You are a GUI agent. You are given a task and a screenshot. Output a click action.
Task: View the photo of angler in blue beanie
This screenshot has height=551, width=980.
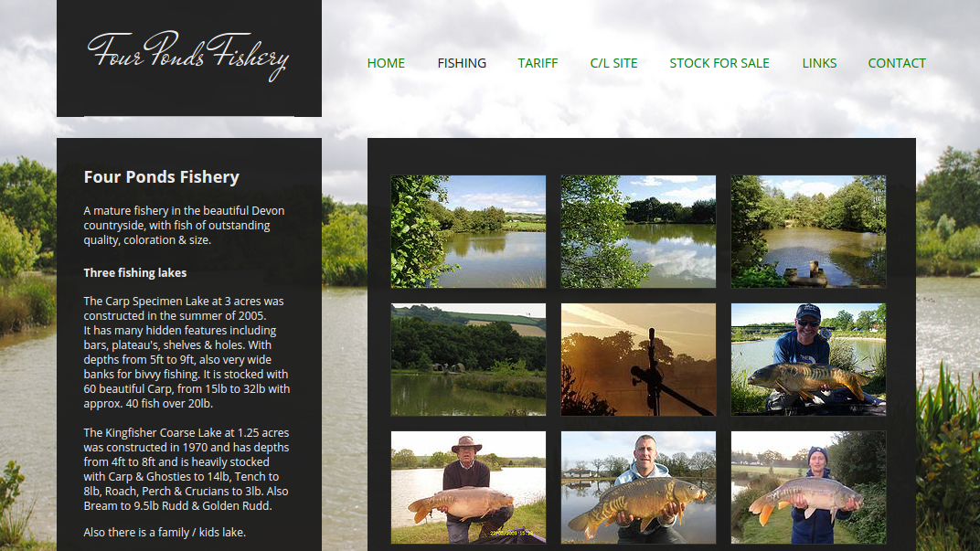point(808,487)
